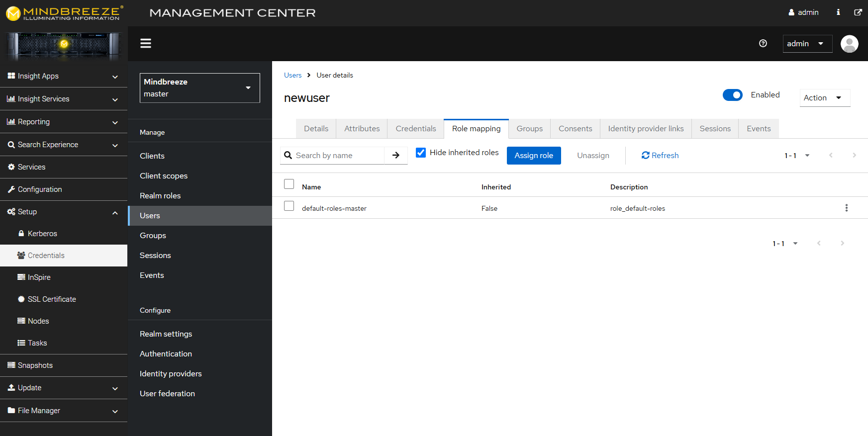Screen dimensions: 868x436
Task: Open Realm settings under Configure
Action: [x=200, y=334]
